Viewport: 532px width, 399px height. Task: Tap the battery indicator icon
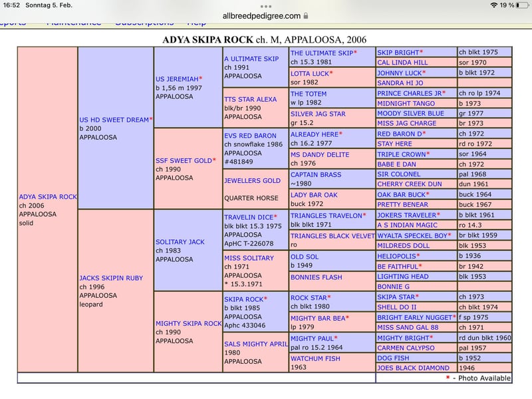pos(521,5)
